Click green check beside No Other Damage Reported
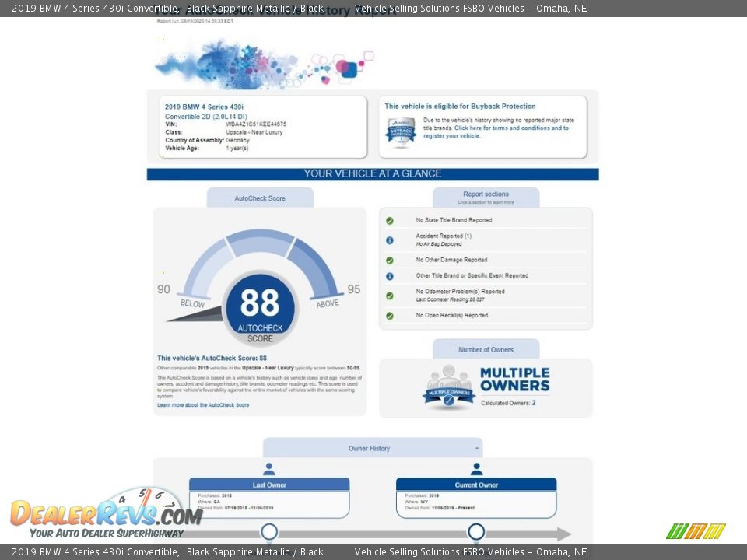Screen dimensions: 747x560 pos(390,261)
